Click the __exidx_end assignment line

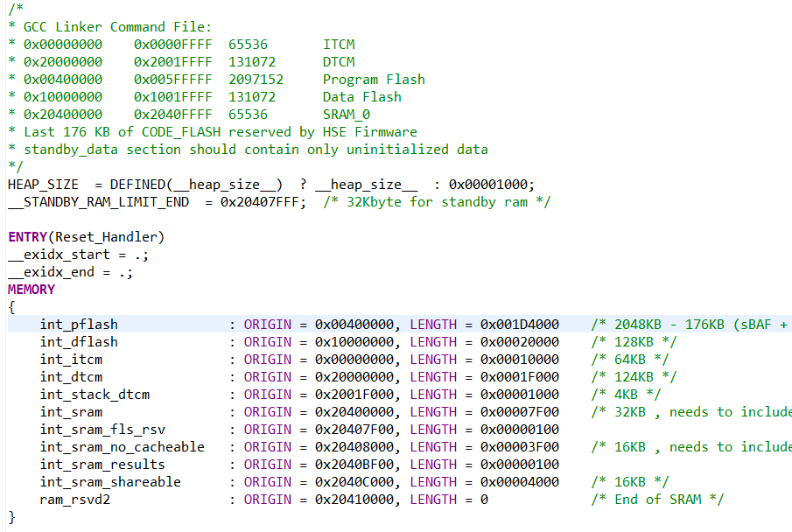(x=71, y=272)
